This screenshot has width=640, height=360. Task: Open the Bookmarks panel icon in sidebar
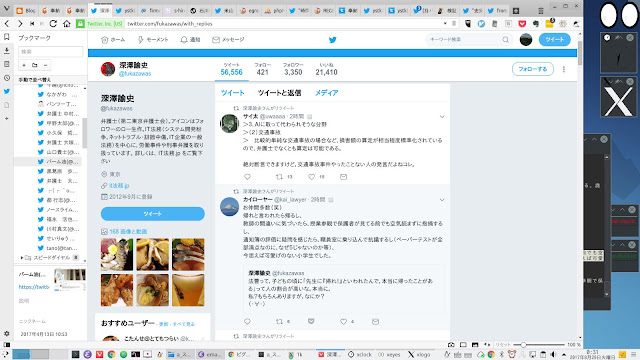point(7,37)
